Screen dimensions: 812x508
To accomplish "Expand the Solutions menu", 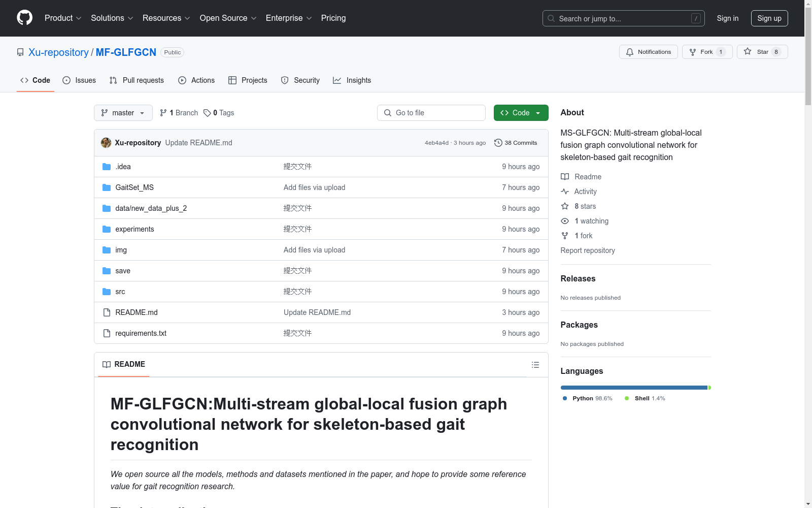I will point(112,18).
